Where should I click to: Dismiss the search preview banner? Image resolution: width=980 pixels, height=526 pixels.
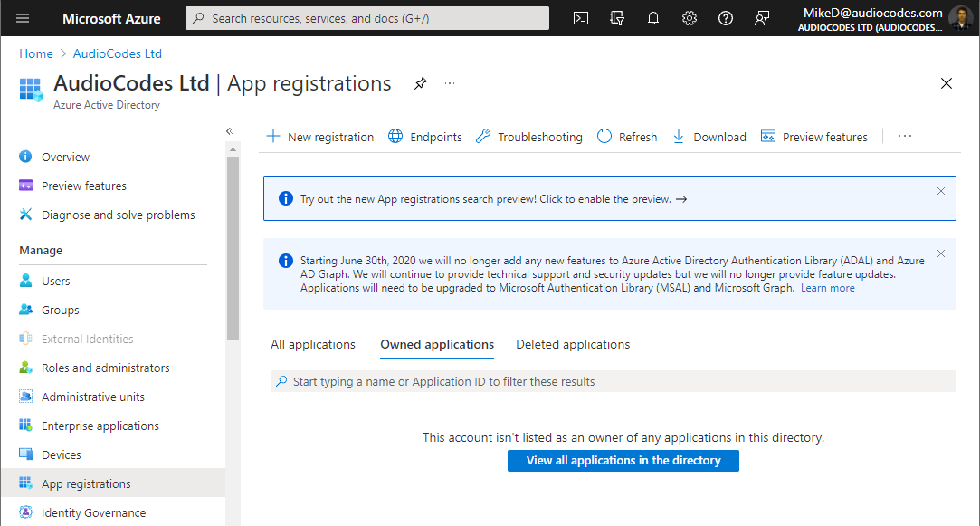tap(941, 191)
